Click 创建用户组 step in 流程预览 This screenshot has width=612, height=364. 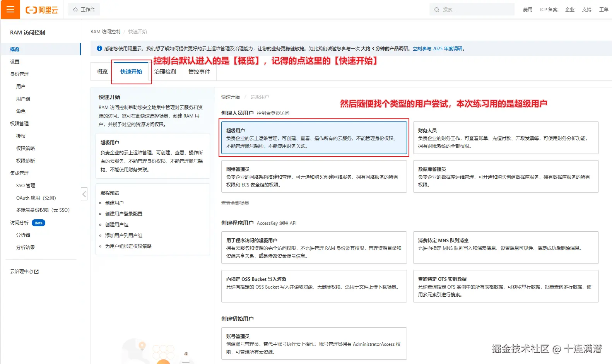click(x=117, y=224)
